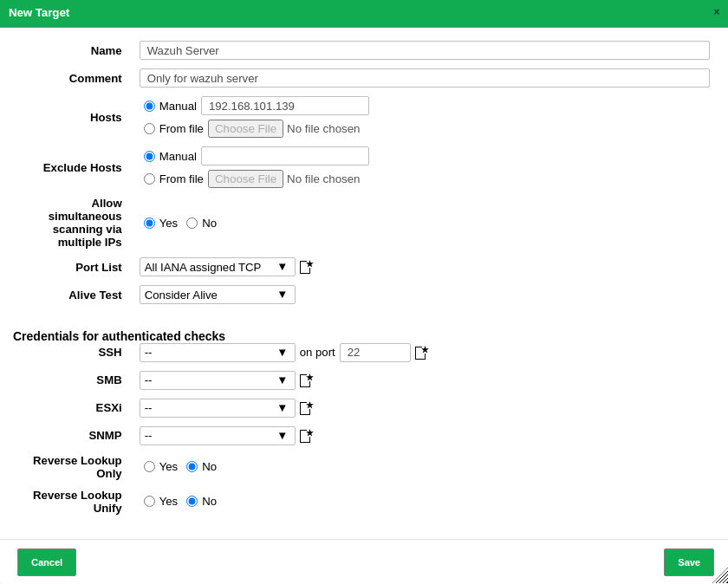Viewport: 728px width, 584px height.
Task: Set Reverse Lookup Unify to Yes
Action: coord(149,502)
